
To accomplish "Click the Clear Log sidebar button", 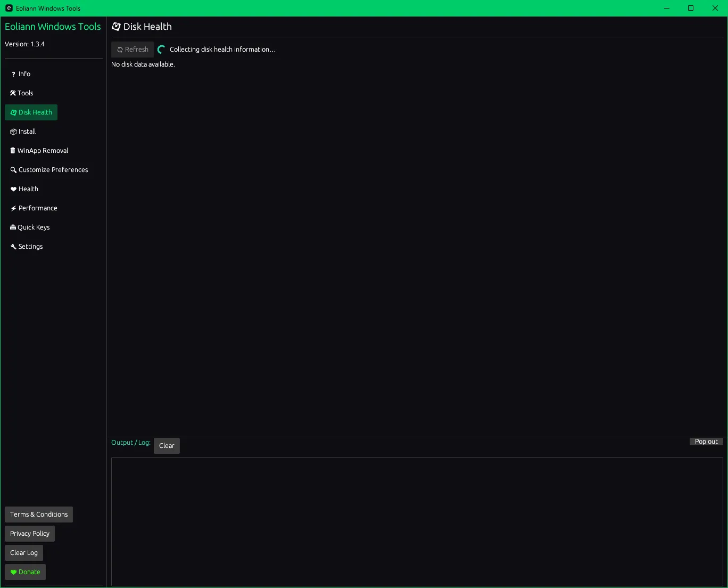I will (x=24, y=553).
